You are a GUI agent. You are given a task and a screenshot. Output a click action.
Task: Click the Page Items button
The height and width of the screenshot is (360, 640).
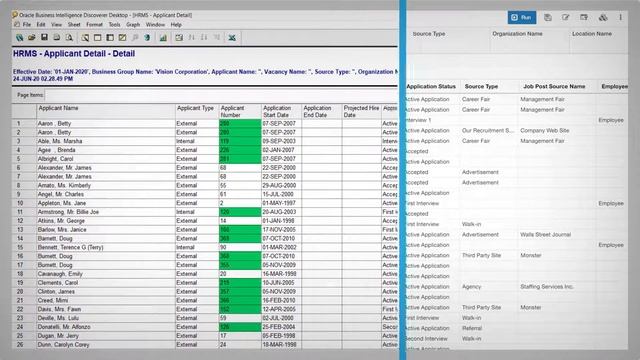tap(30, 95)
